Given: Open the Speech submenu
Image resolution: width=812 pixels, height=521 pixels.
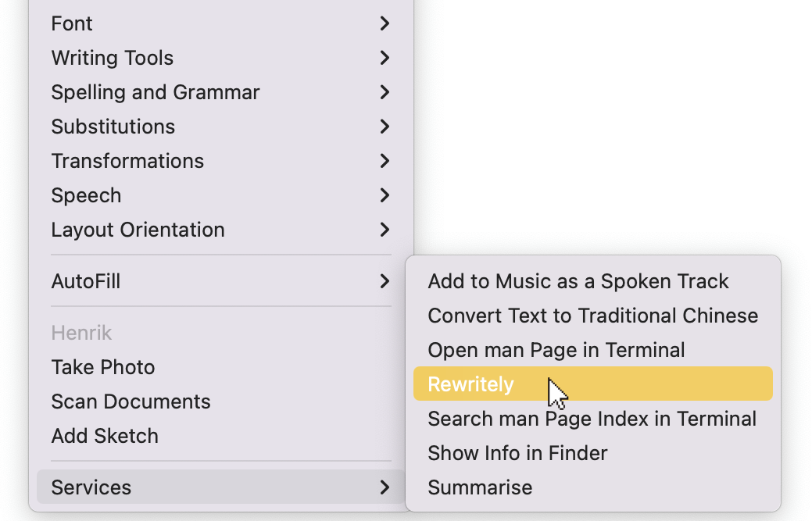Looking at the screenshot, I should click(220, 195).
